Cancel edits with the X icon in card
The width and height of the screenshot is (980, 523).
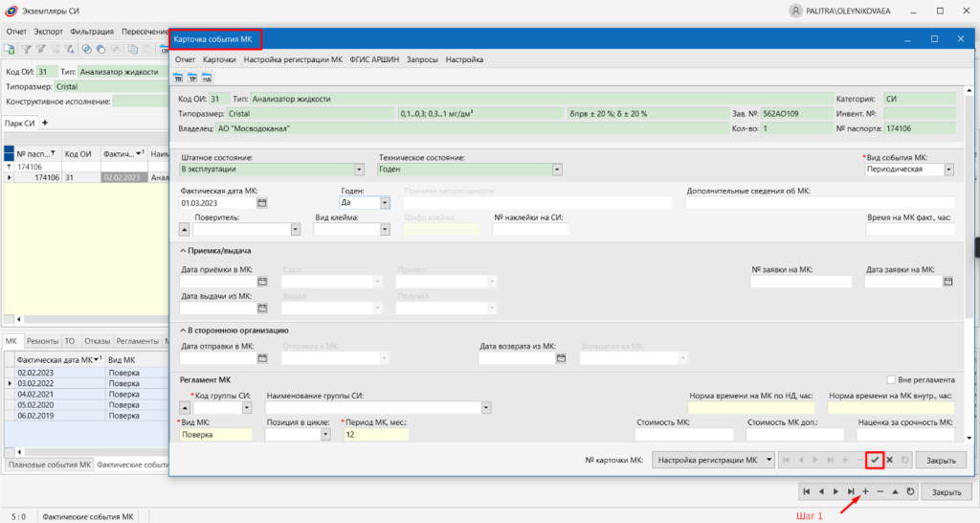pos(890,460)
